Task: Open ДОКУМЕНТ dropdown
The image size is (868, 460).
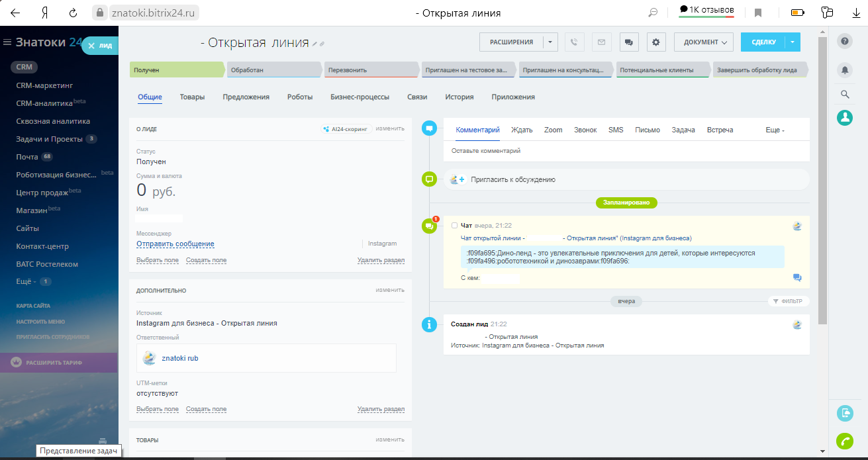Action: (x=704, y=42)
